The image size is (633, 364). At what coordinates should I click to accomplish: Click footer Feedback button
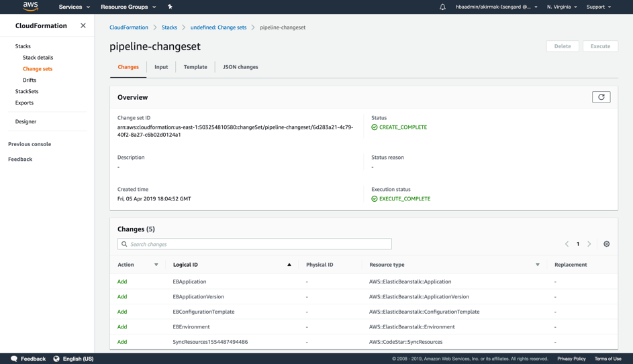point(33,359)
